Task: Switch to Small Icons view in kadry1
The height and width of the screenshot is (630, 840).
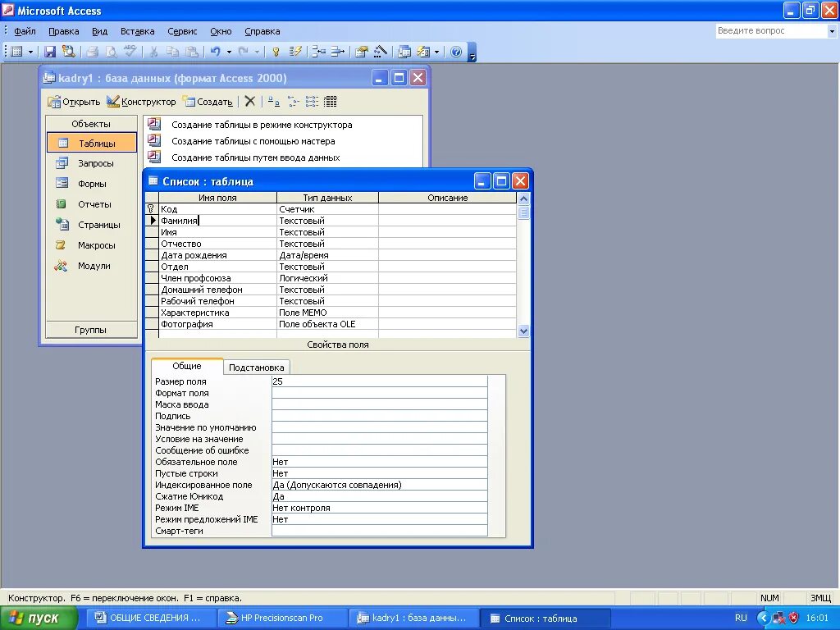Action: pyautogui.click(x=293, y=101)
